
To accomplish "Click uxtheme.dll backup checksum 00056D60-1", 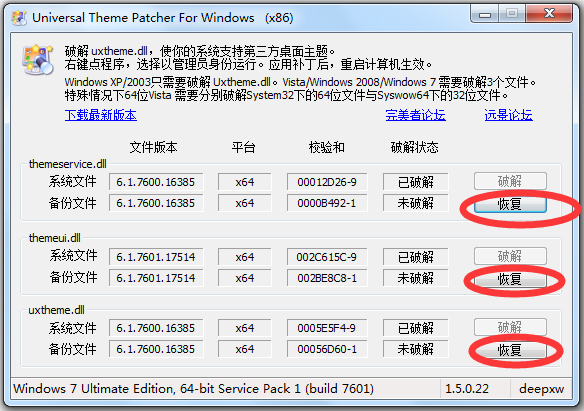I will tap(327, 349).
